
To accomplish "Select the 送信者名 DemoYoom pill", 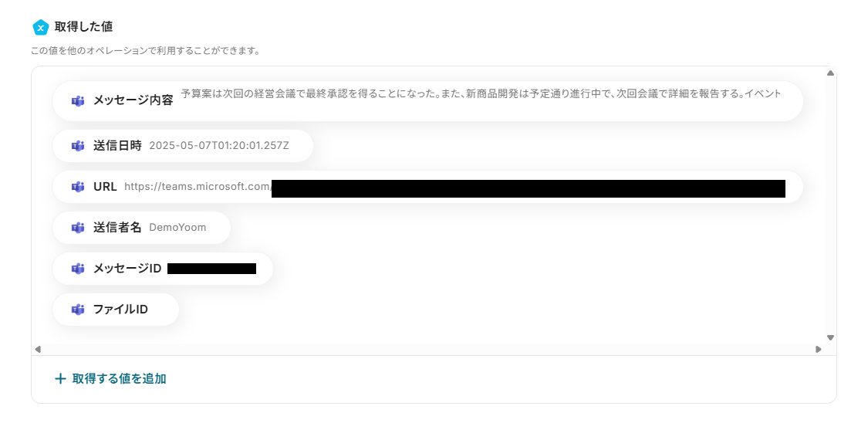I will (141, 227).
